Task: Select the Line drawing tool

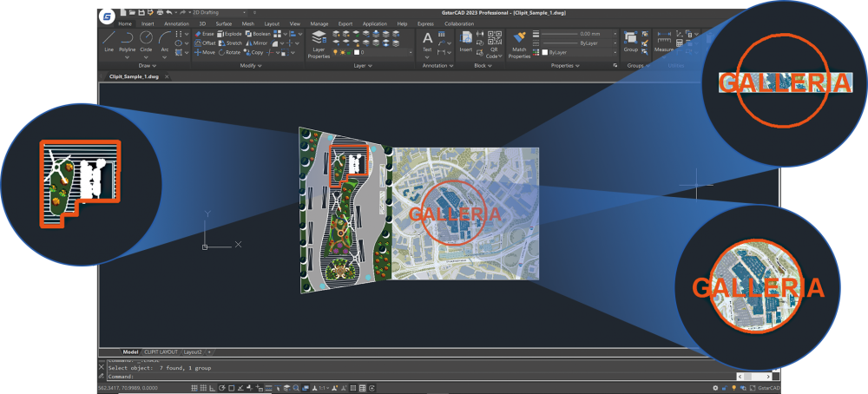Action: (109, 42)
